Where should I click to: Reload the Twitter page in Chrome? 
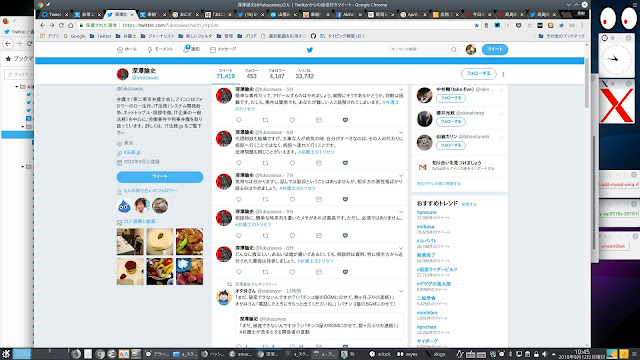click(x=61, y=25)
